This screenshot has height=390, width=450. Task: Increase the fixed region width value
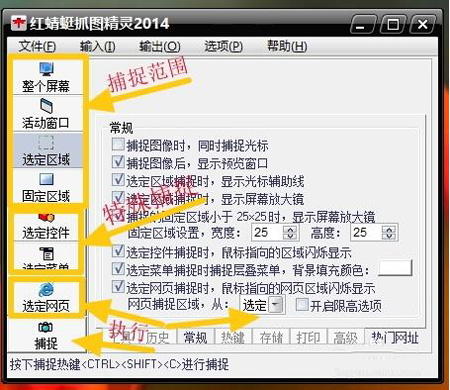(x=290, y=229)
